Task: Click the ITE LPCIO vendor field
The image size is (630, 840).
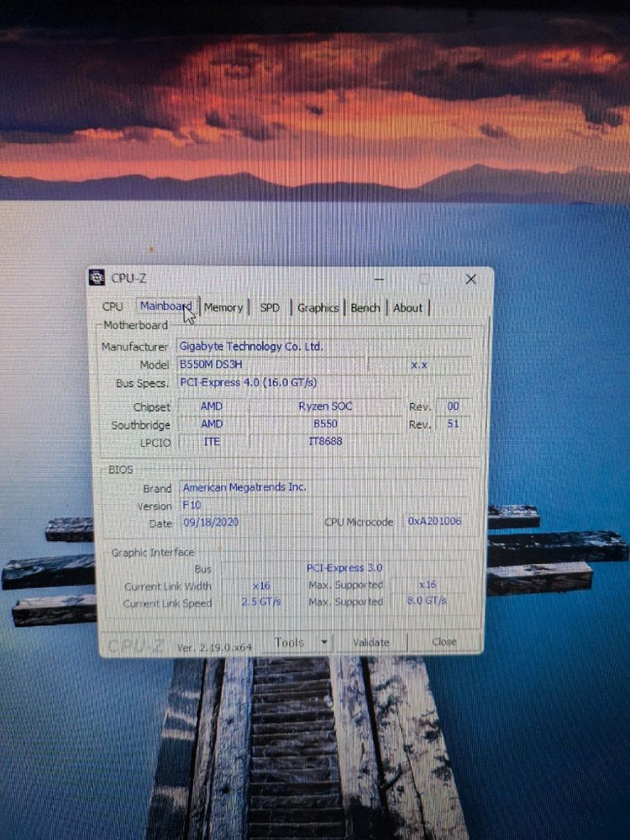Action: point(212,442)
